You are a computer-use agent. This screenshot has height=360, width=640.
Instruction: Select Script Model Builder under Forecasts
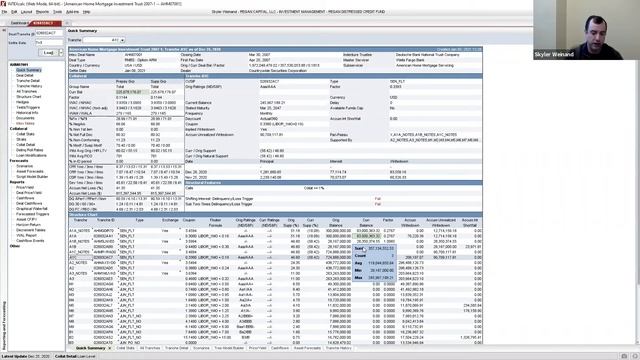(32, 177)
